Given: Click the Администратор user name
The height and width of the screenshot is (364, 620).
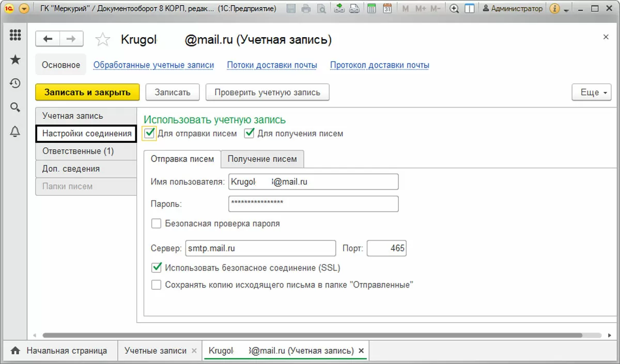Looking at the screenshot, I should (513, 8).
